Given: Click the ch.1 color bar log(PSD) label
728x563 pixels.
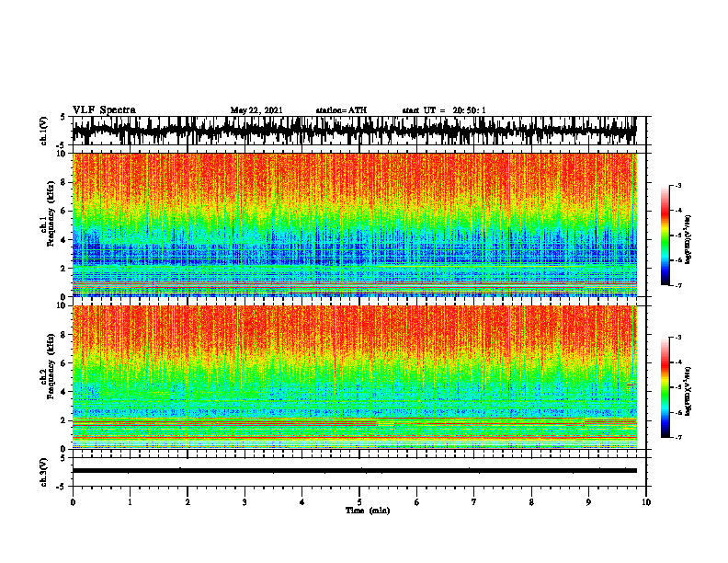Looking at the screenshot, I should click(x=688, y=240).
